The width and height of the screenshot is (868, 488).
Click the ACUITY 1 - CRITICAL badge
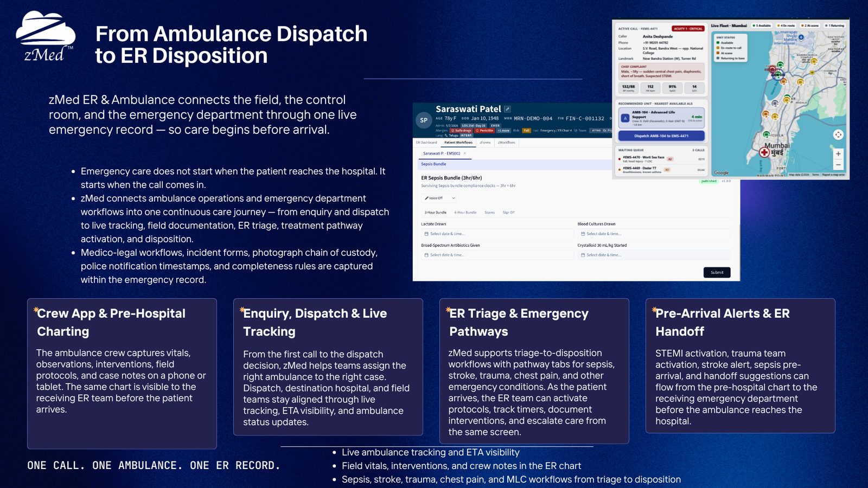pos(688,28)
